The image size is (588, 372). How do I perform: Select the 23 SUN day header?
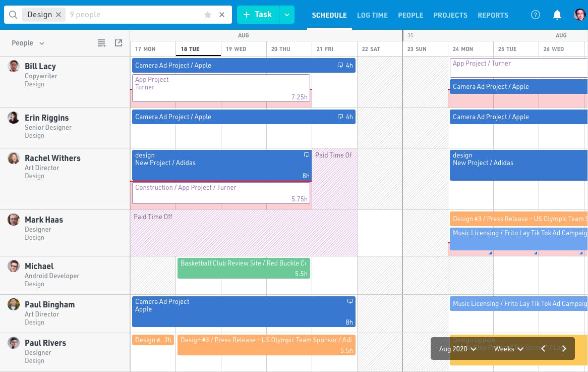click(425, 49)
